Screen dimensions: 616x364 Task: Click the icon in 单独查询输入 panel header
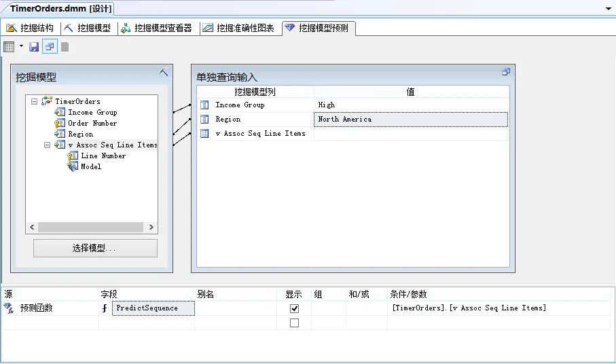[x=506, y=71]
